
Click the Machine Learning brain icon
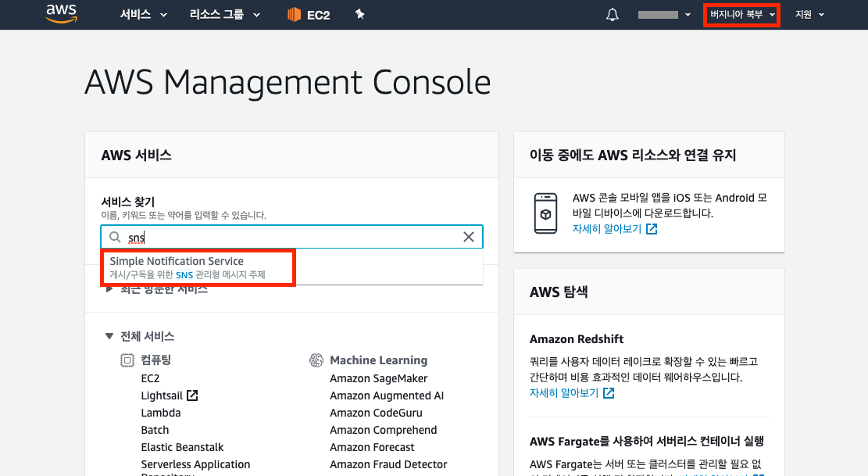[x=316, y=361]
